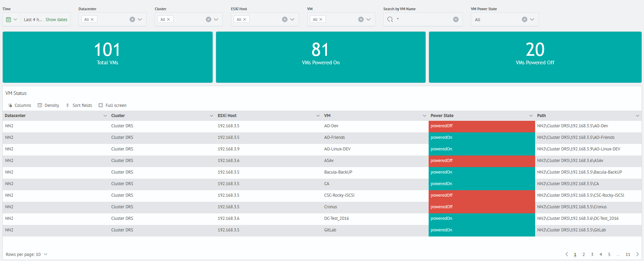This screenshot has width=644, height=261.
Task: Open the Rows per page dropdown
Action: coord(27,255)
